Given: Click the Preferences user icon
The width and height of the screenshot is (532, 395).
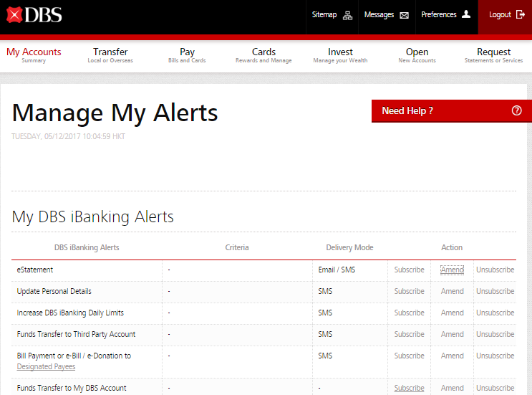Looking at the screenshot, I should (466, 14).
